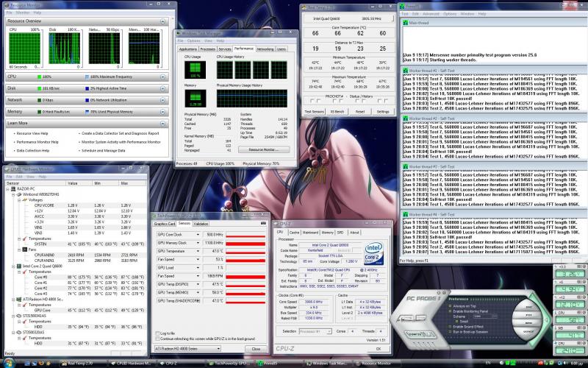Click the Fans node icon in HWMonitor
Image resolution: width=588 pixels, height=368 pixels.
coord(25,250)
